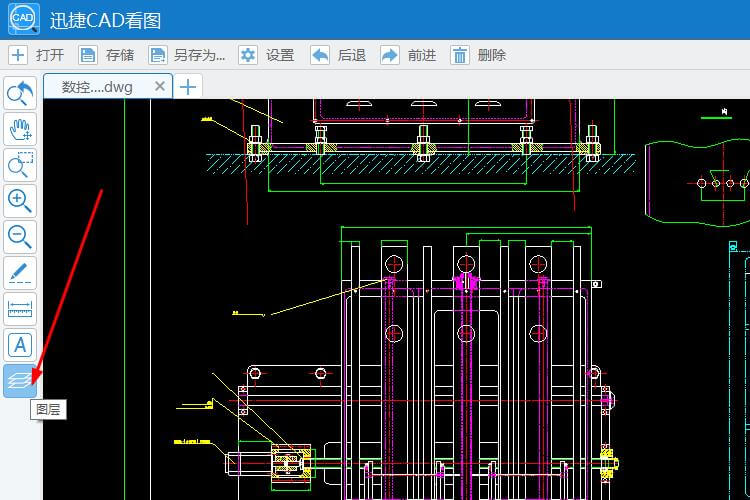Screen dimensions: 750x500
Task: Select the ruler measurement tool
Action: 20,309
